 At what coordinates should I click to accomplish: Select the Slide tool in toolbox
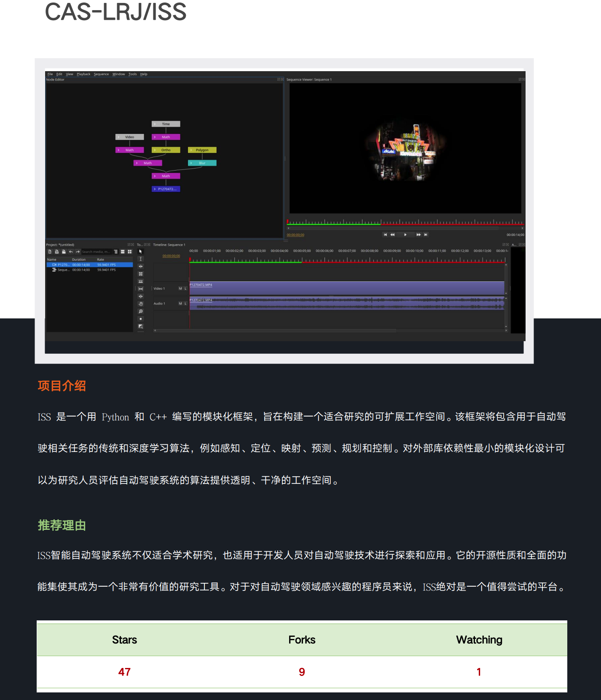point(141,296)
